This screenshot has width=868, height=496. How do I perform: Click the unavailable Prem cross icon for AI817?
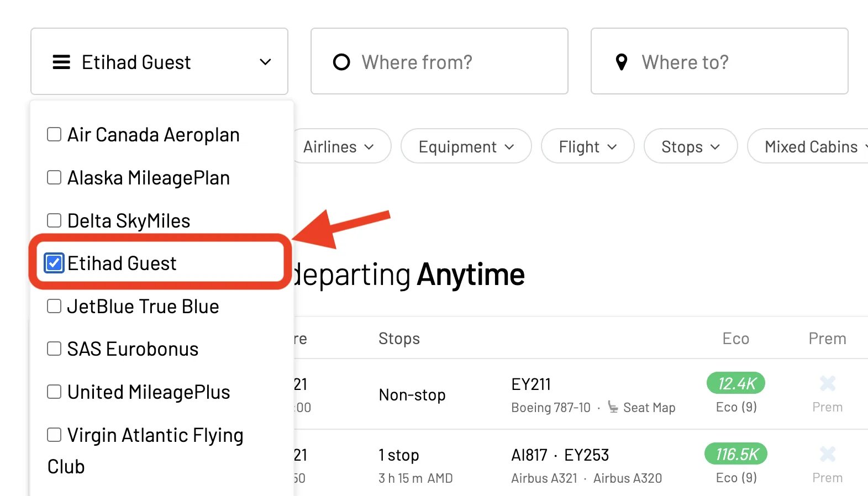click(828, 454)
